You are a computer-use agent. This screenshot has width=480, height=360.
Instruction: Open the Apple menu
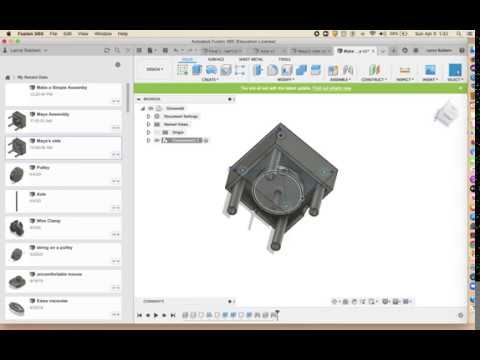tap(9, 34)
